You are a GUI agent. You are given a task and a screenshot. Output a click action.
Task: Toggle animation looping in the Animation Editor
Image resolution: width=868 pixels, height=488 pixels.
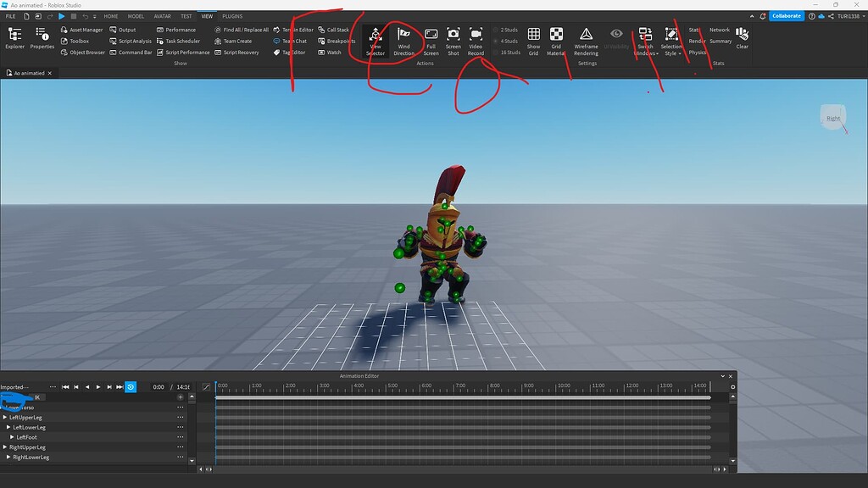pyautogui.click(x=131, y=387)
